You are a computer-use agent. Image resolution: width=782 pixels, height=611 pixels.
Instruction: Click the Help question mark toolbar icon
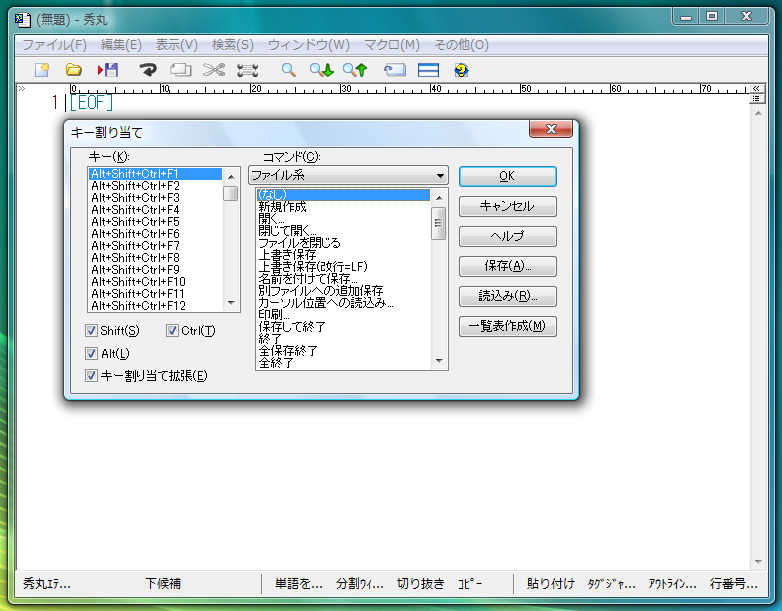point(461,70)
